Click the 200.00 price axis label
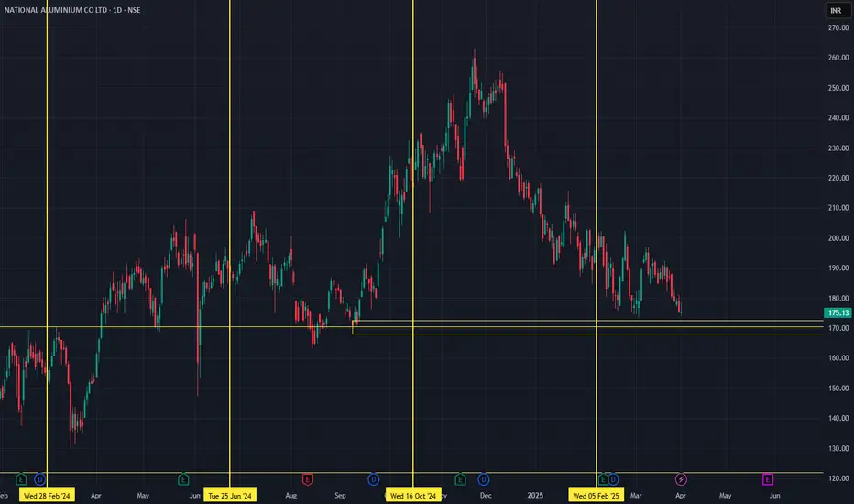Screen dimensions: 854x504 click(x=838, y=238)
